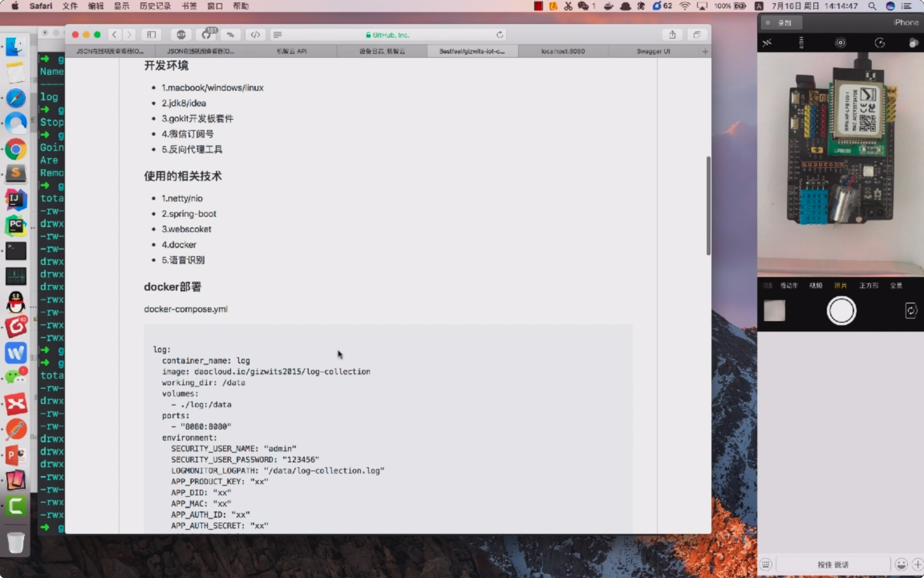Image resolution: width=924 pixels, height=578 pixels.
Task: Add a new Safari tab
Action: click(x=705, y=51)
